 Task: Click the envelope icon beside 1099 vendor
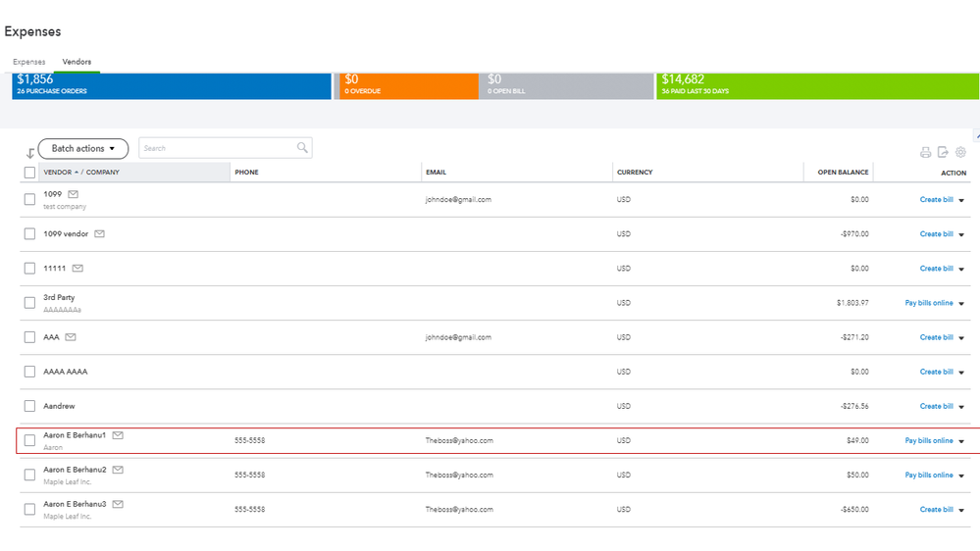(x=99, y=233)
